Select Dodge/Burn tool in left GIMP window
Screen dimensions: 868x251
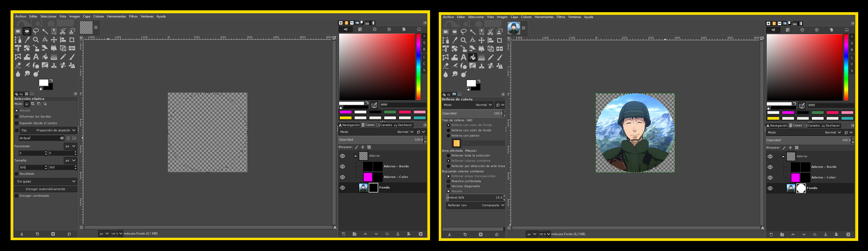(36, 74)
